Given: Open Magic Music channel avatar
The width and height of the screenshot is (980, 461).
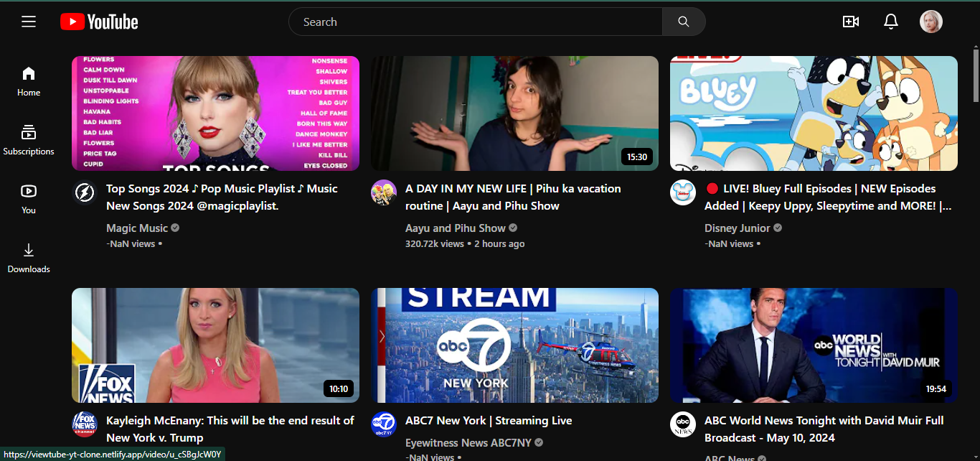Looking at the screenshot, I should pos(84,192).
